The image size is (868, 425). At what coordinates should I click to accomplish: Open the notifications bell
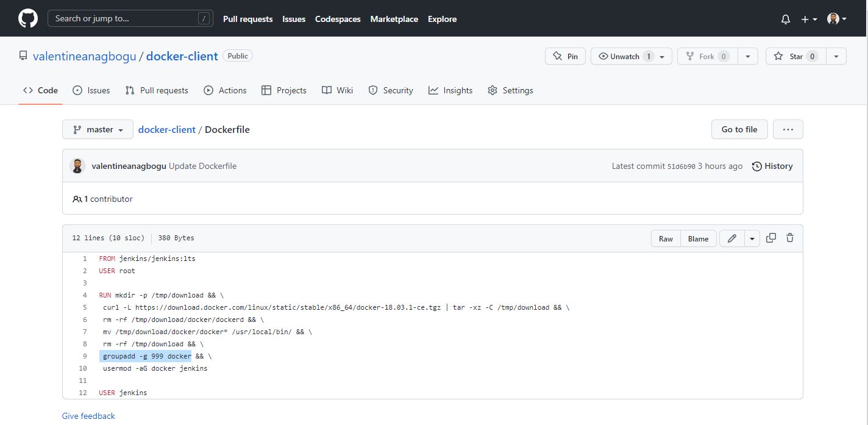point(785,19)
